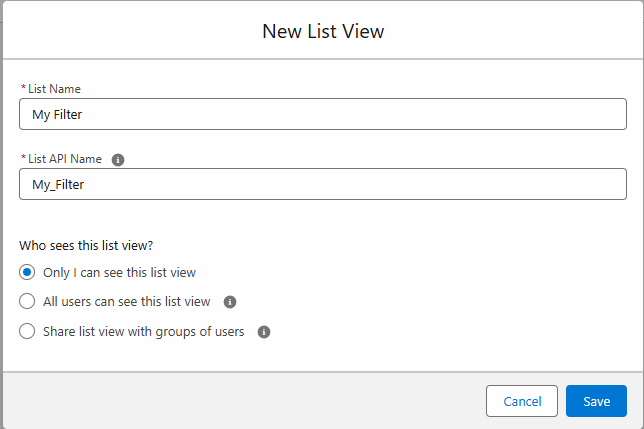Viewport: 644px width, 429px height.
Task: Enable Share list view with groups radio button
Action: click(x=28, y=332)
